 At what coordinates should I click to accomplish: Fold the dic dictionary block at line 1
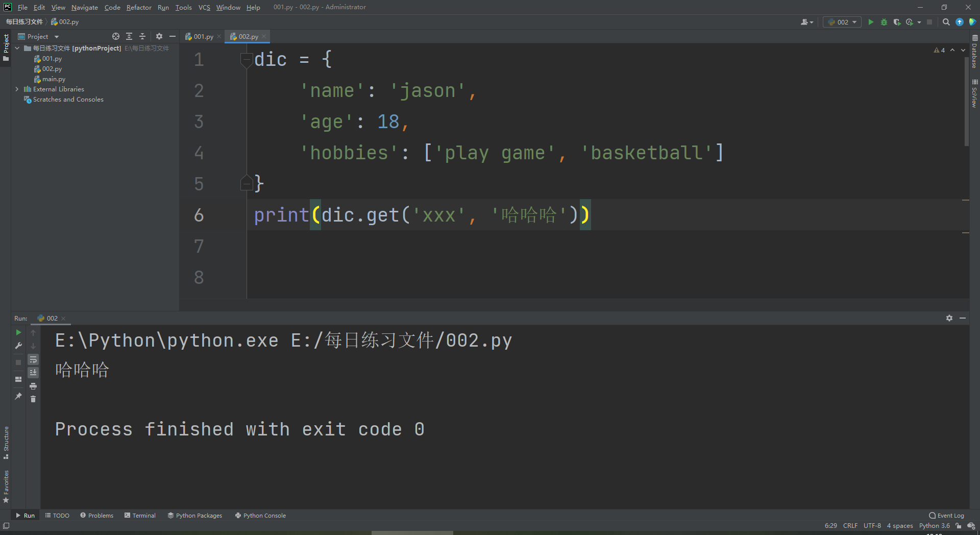(247, 60)
